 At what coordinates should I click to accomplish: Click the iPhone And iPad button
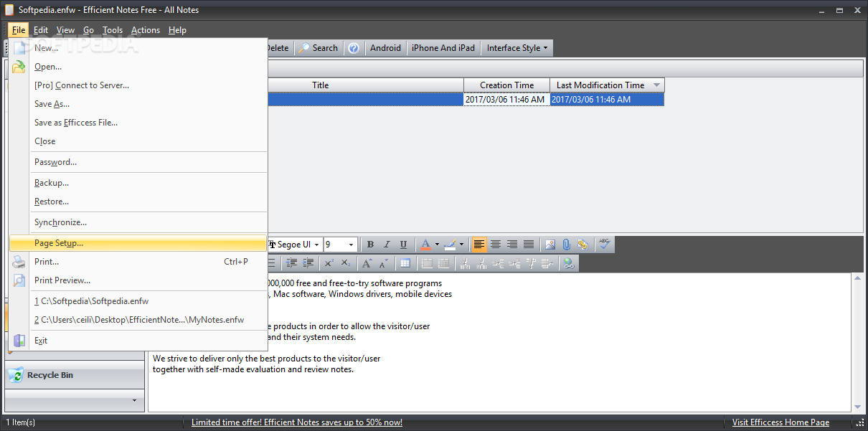click(443, 48)
